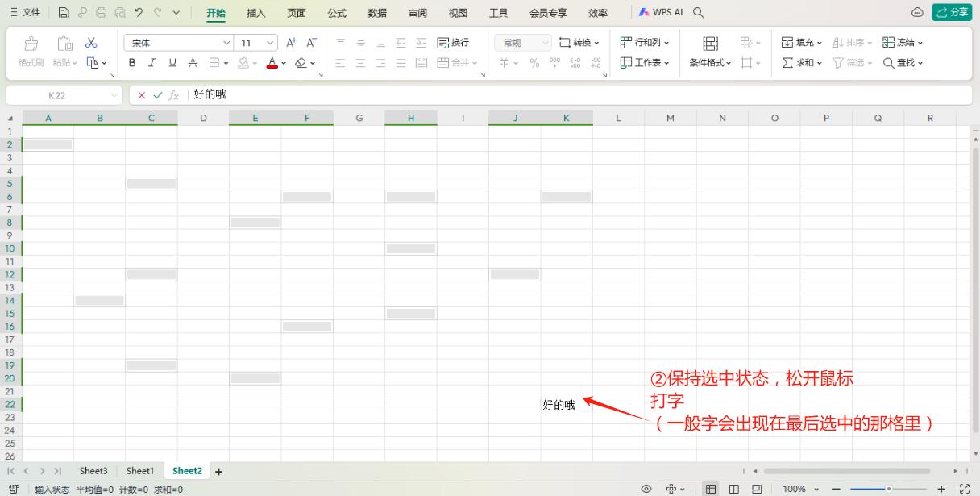The height and width of the screenshot is (496, 980).
Task: Open the Sheet3 tab
Action: [93, 471]
